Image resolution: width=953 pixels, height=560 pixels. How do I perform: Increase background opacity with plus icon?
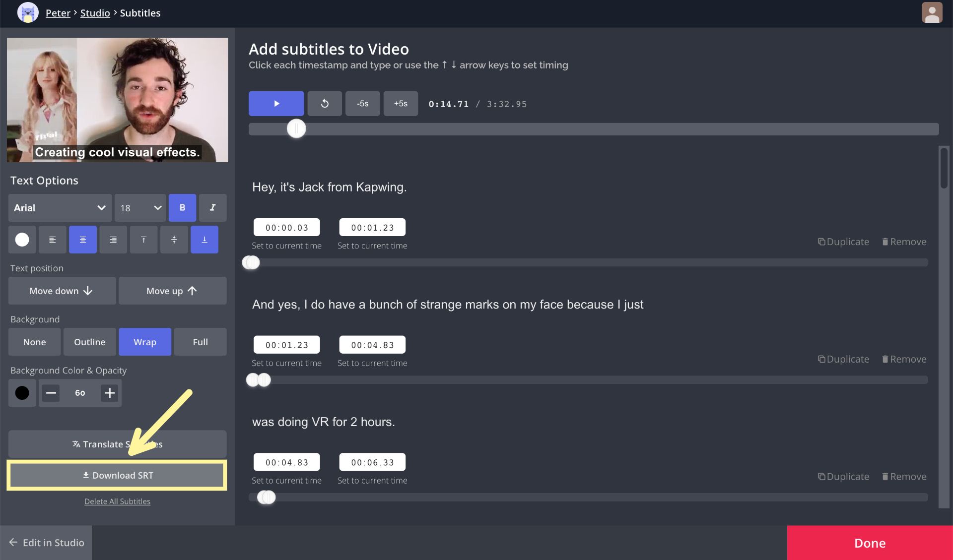[x=110, y=393]
